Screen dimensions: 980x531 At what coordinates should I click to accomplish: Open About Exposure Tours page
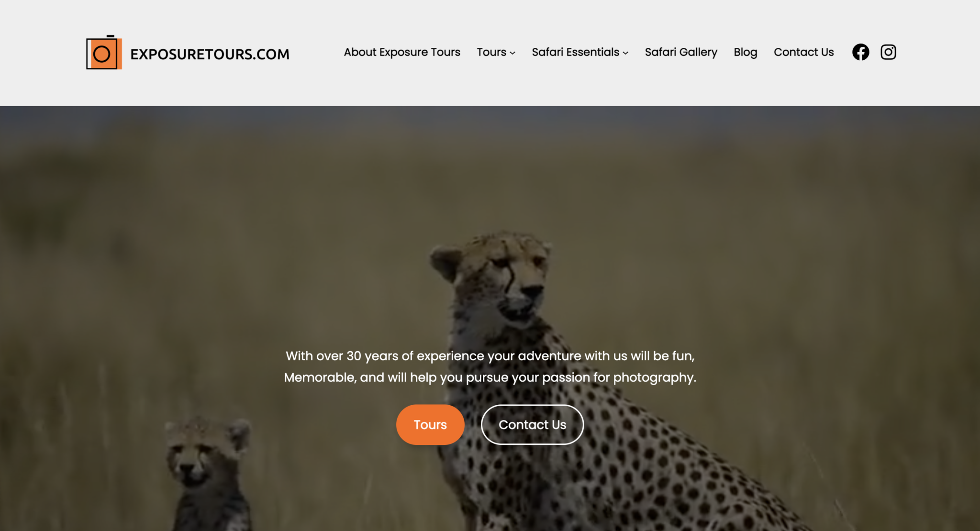click(402, 52)
